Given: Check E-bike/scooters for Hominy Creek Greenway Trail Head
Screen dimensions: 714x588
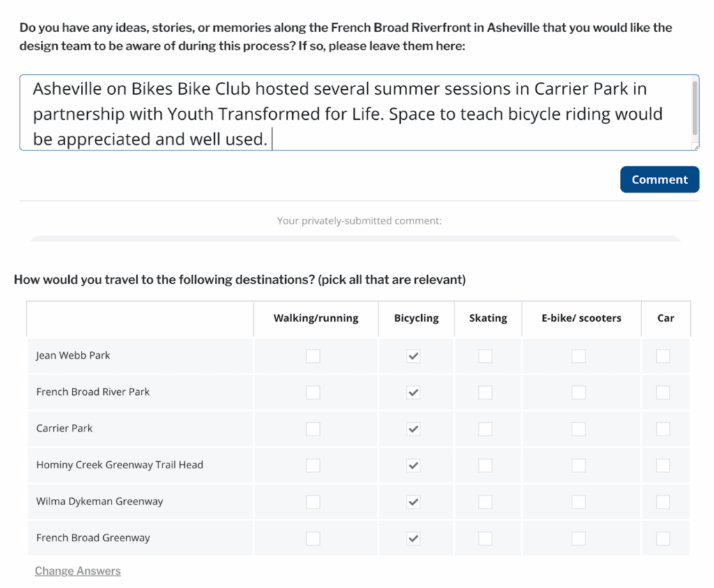Looking at the screenshot, I should [x=579, y=465].
